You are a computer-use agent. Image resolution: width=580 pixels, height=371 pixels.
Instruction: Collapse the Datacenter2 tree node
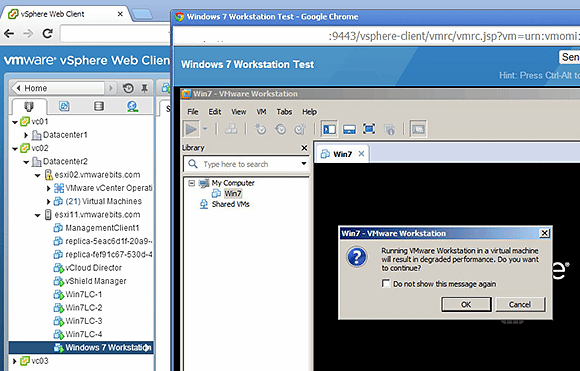(26, 162)
